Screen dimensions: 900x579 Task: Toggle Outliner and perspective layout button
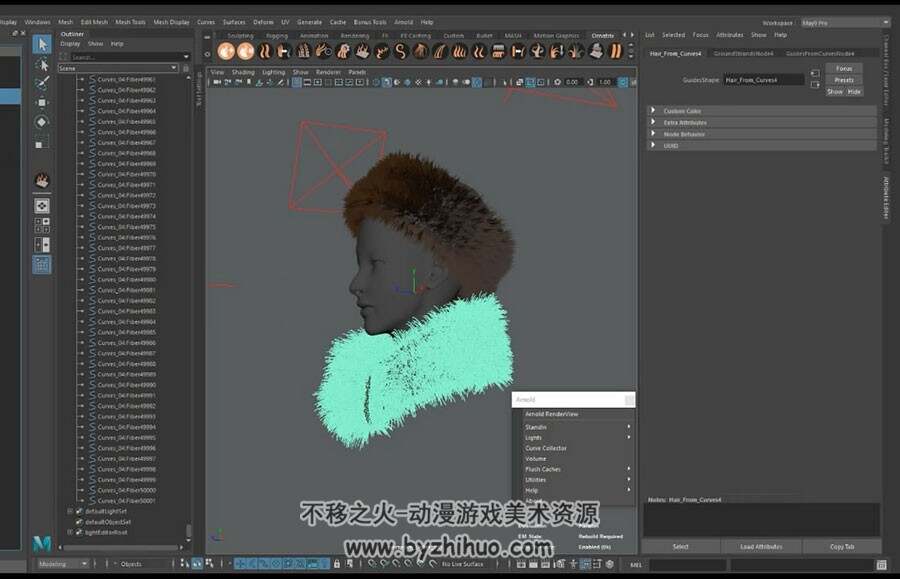click(x=41, y=265)
